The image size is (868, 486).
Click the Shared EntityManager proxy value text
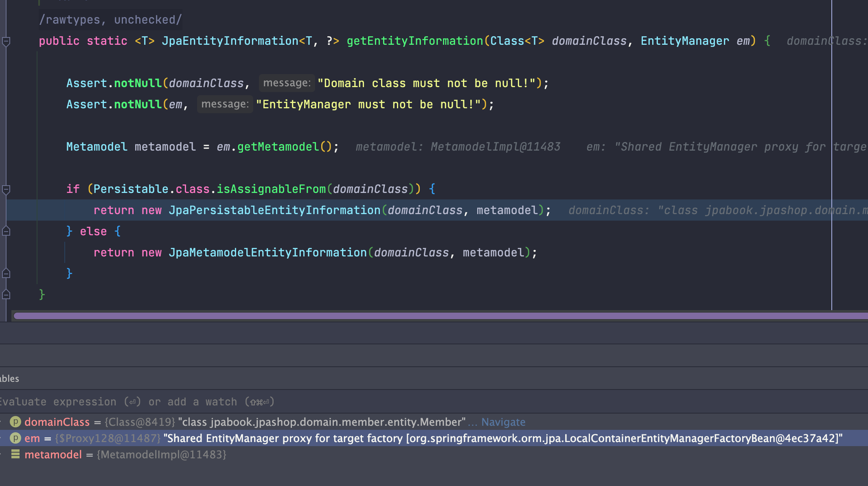(502, 438)
